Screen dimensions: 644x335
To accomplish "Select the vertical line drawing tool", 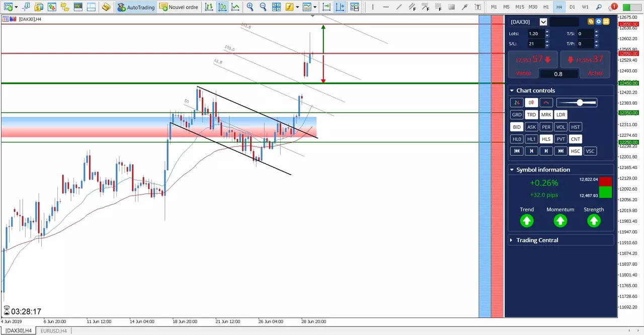I will tap(373, 7).
